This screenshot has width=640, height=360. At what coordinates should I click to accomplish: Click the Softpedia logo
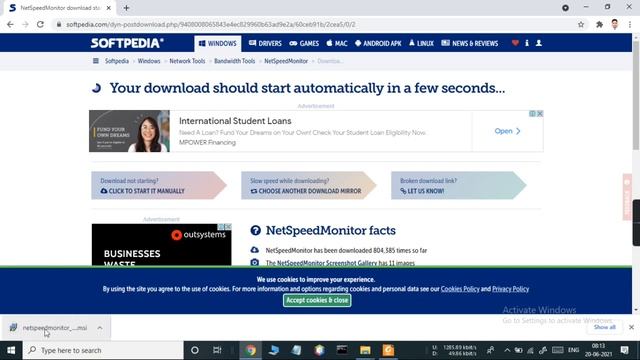(x=127, y=43)
